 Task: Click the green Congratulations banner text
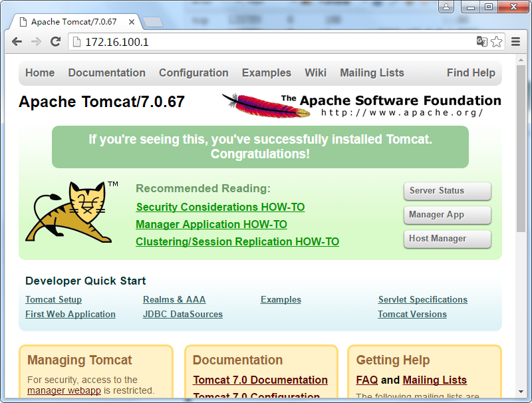(x=260, y=146)
